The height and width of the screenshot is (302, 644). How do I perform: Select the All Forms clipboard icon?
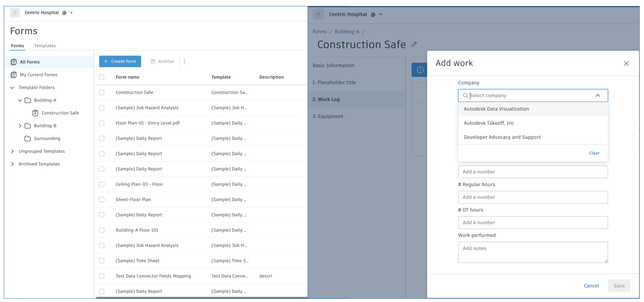point(15,61)
